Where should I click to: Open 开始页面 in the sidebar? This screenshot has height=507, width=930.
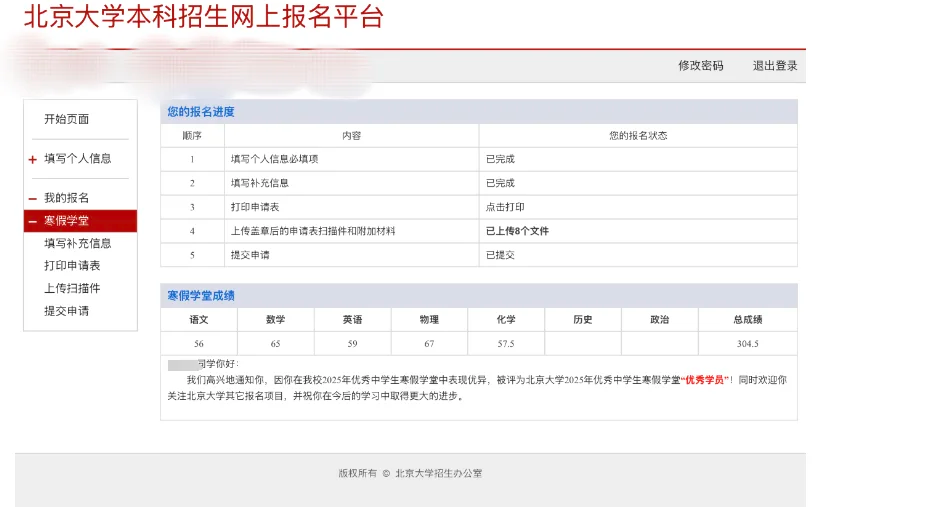click(x=66, y=119)
